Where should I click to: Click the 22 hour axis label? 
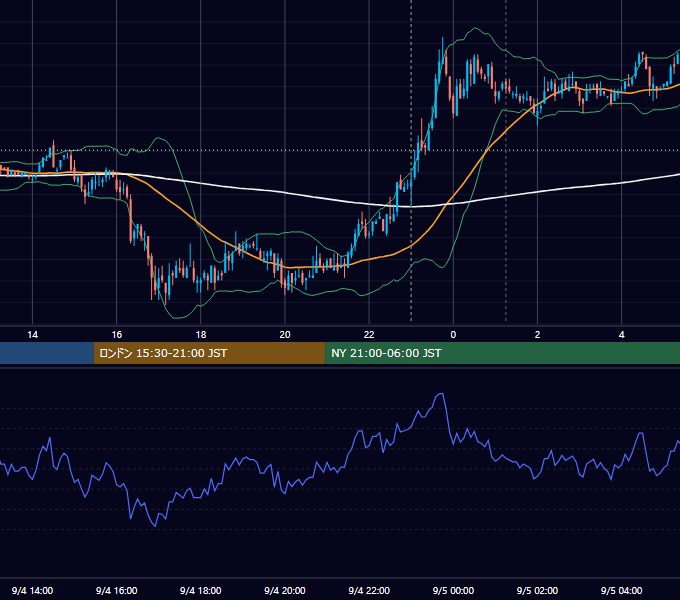[x=369, y=335]
